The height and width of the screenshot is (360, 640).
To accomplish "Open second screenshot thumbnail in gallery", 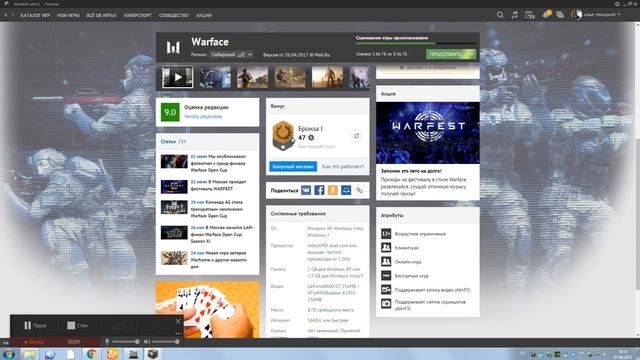I will 215,77.
